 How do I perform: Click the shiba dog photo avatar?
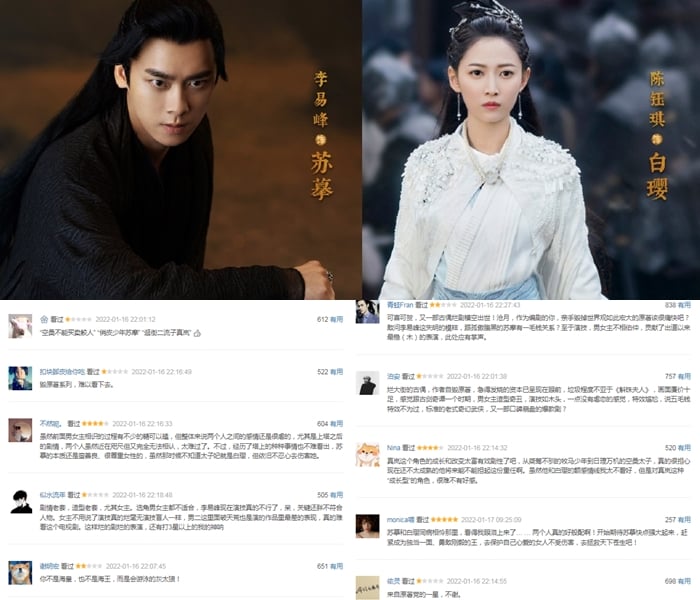click(20, 573)
